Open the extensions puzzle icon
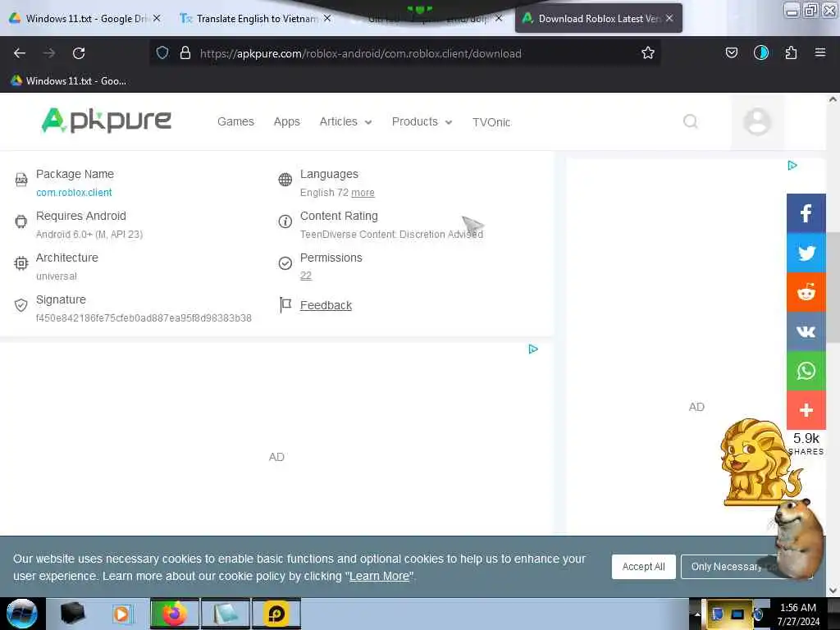The height and width of the screenshot is (630, 840). coord(791,52)
